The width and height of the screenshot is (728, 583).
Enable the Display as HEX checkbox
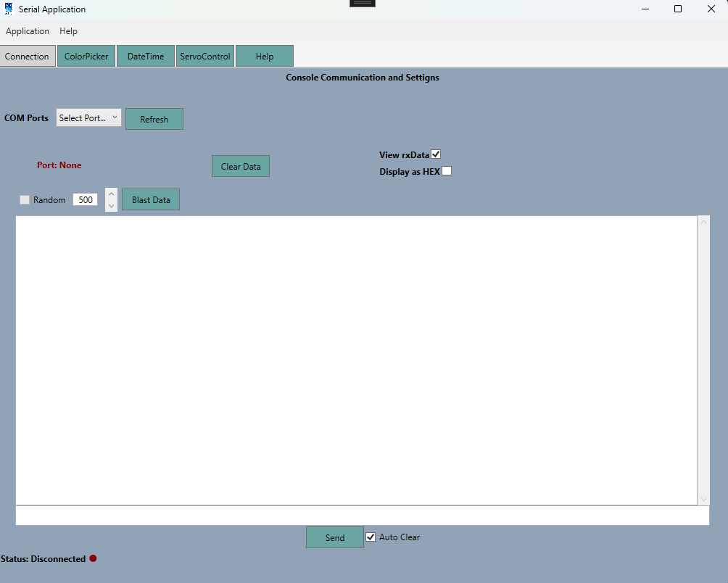click(x=447, y=171)
